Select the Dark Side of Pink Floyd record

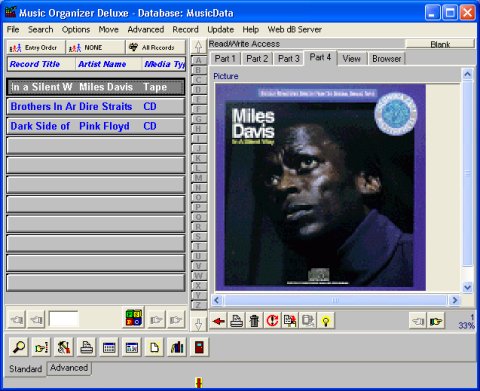(x=96, y=126)
